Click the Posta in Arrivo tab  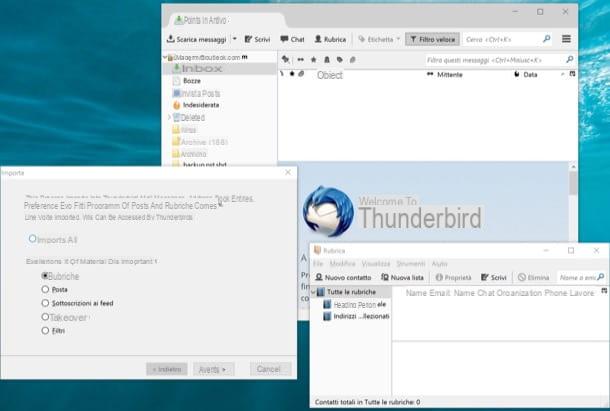[226, 20]
